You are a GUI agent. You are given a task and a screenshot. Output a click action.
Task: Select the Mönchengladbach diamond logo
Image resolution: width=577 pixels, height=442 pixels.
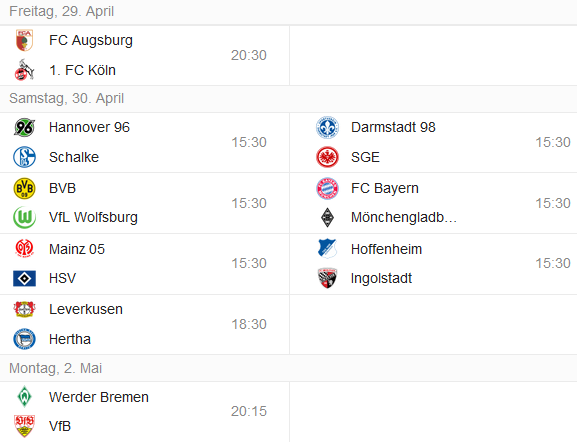[327, 218]
